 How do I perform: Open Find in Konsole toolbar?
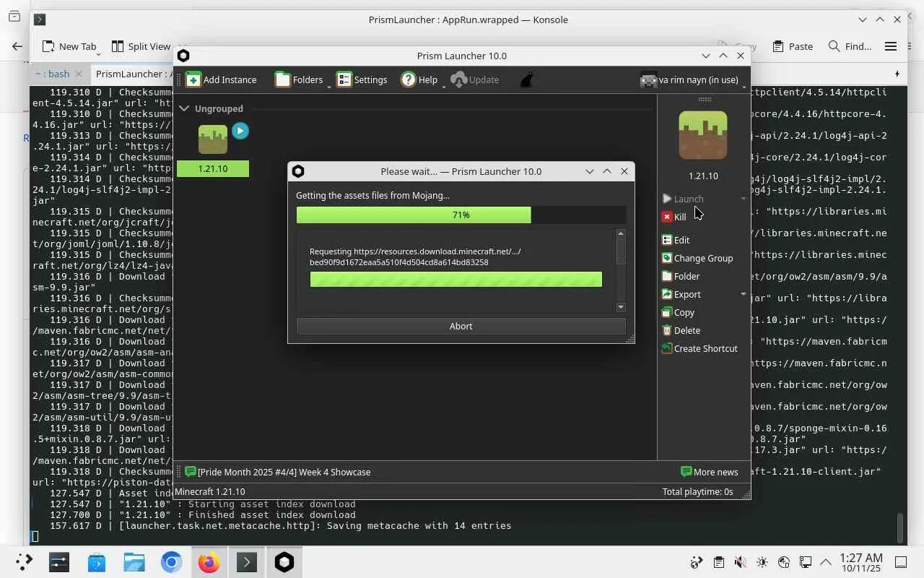tap(850, 46)
